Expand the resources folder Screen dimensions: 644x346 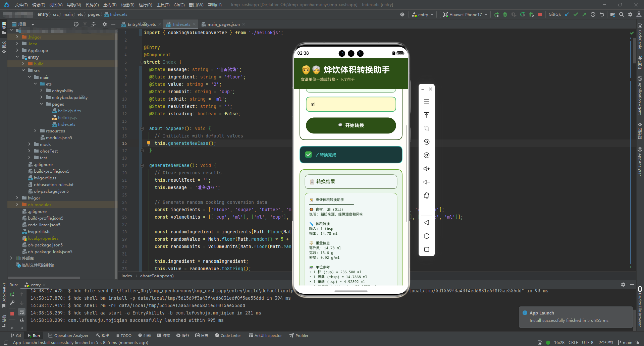(x=35, y=131)
